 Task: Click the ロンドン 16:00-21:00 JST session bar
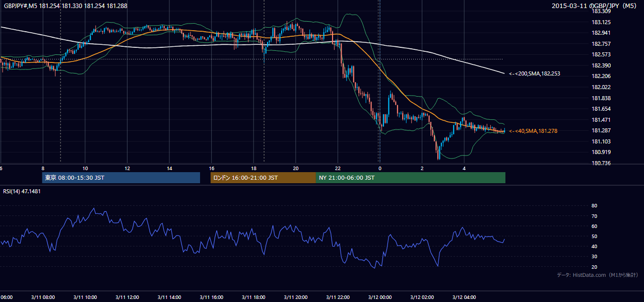pos(263,178)
